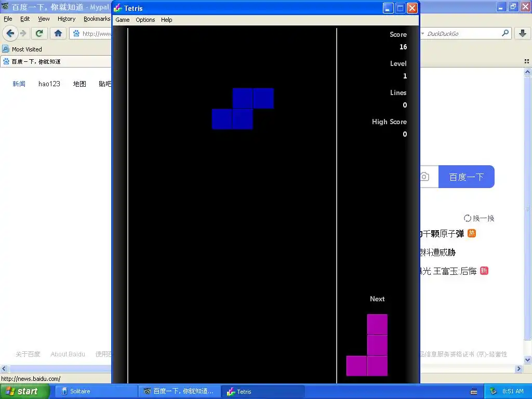Click the Tetris taskbar button
The width and height of the screenshot is (532, 399).
tap(263, 392)
